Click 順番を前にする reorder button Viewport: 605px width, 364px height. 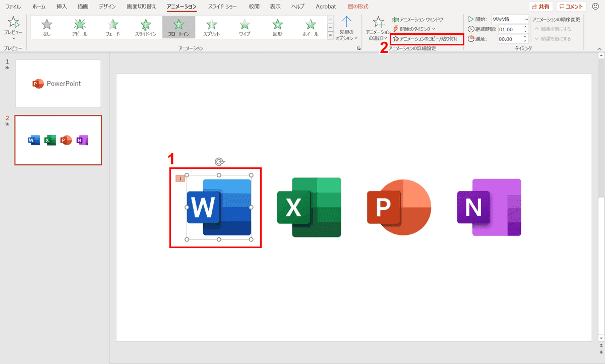(x=553, y=29)
